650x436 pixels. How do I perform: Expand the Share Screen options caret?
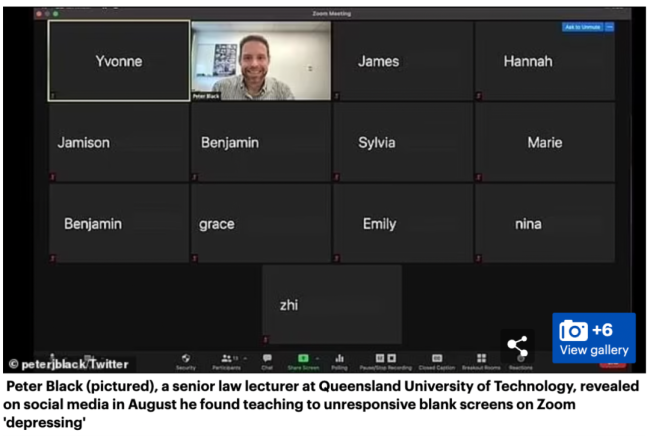point(317,358)
